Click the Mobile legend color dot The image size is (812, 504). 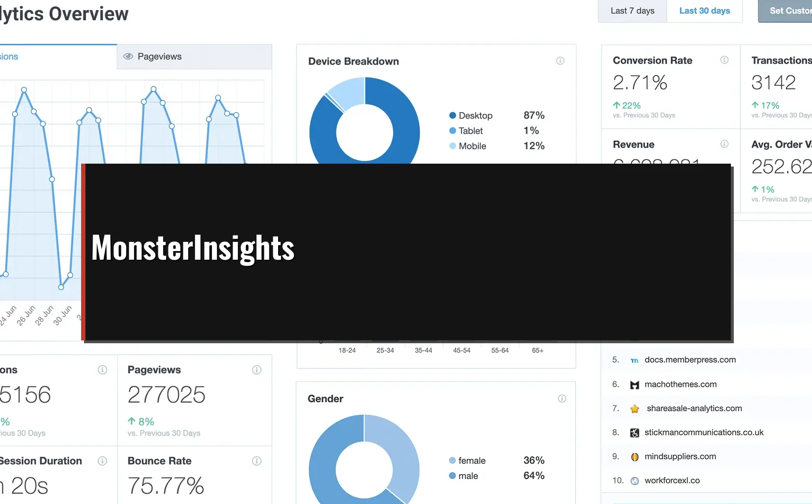pyautogui.click(x=453, y=146)
